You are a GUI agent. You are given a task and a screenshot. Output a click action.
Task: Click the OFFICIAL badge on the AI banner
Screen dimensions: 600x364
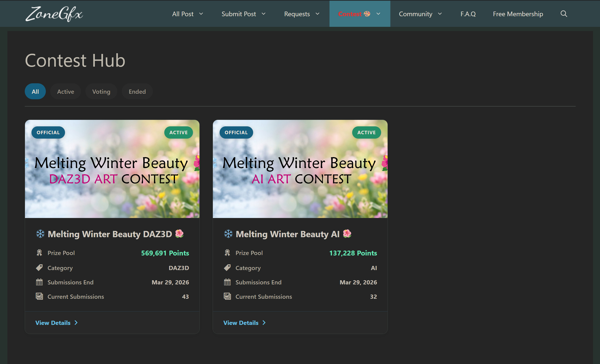coord(236,132)
